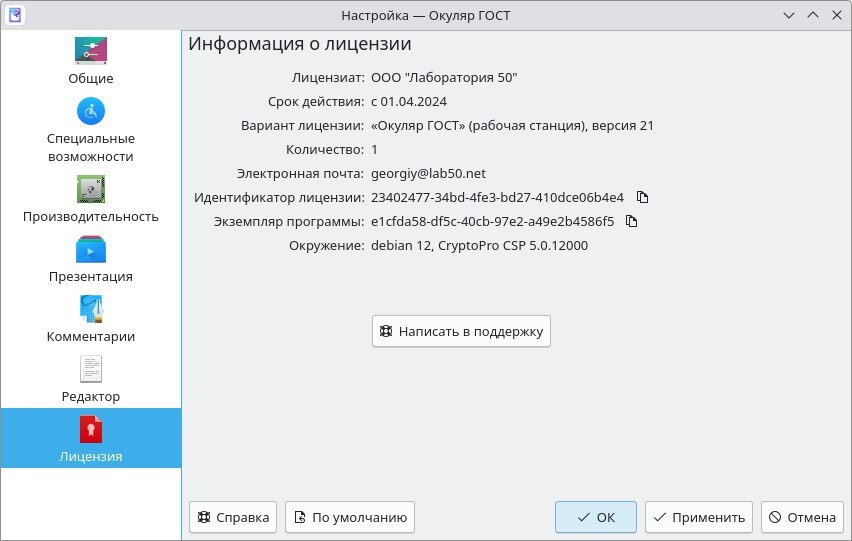852x541 pixels.
Task: Select the Производительность label
Action: [91, 216]
